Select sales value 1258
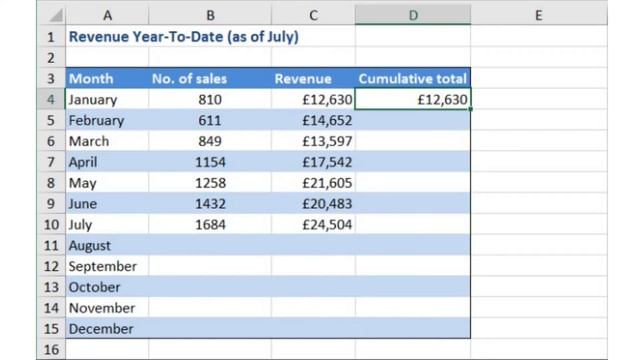Screen dimensions: 640x360 pos(210,182)
